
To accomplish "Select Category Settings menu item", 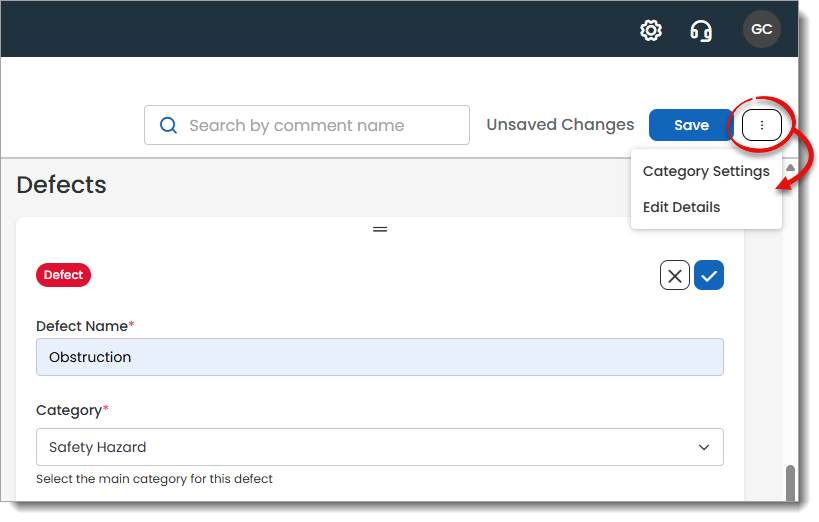I will [x=706, y=171].
